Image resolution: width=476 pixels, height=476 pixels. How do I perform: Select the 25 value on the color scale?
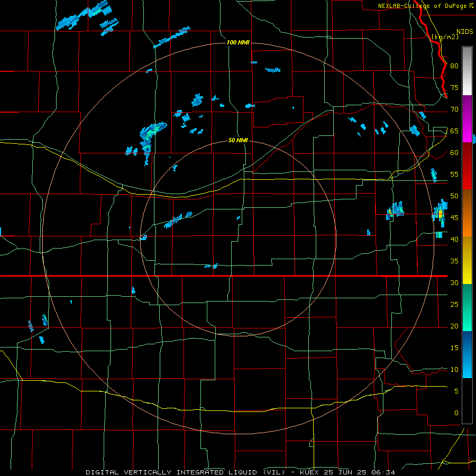[454, 305]
